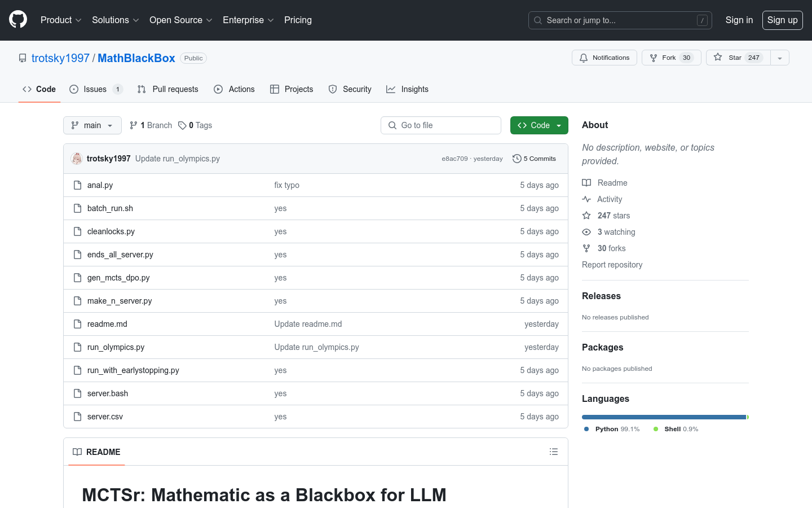Open the README table of contents icon
Viewport: 812px width, 508px height.
[x=553, y=452]
